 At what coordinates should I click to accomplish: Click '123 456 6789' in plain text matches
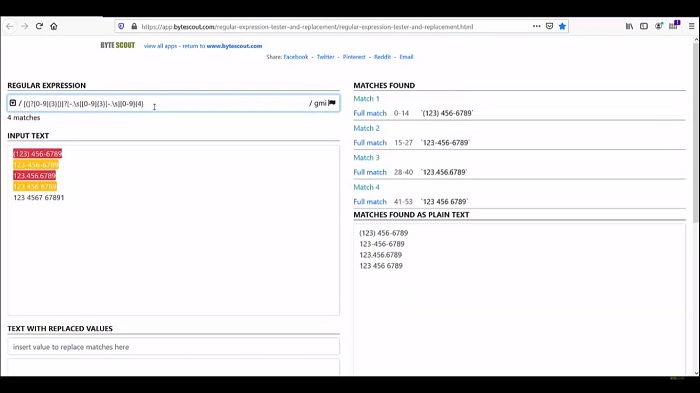381,266
